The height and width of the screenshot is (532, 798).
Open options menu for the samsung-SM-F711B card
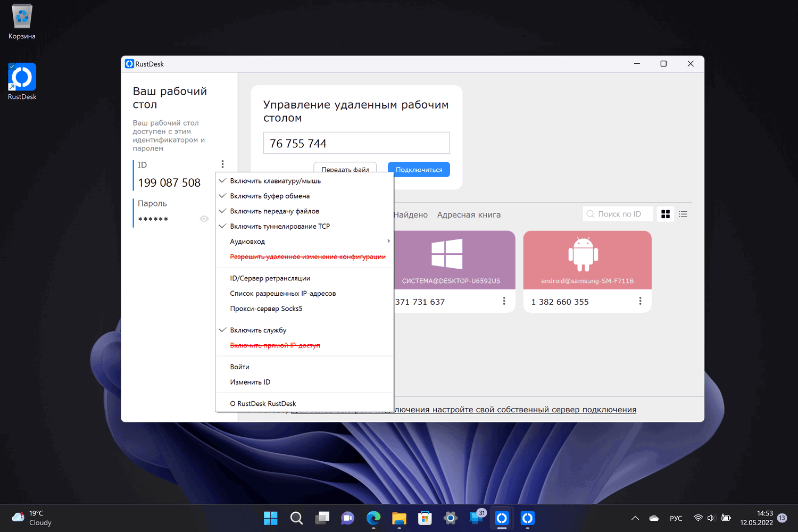click(x=640, y=301)
